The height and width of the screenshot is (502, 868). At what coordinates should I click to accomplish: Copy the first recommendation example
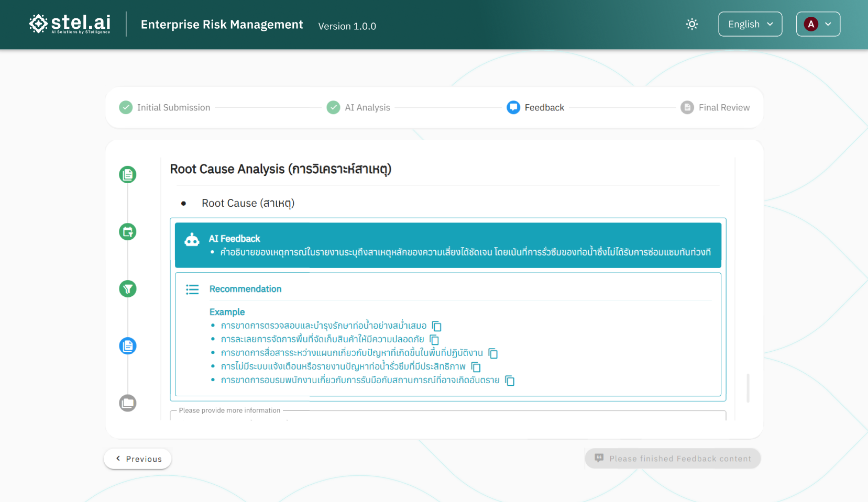pos(437,326)
